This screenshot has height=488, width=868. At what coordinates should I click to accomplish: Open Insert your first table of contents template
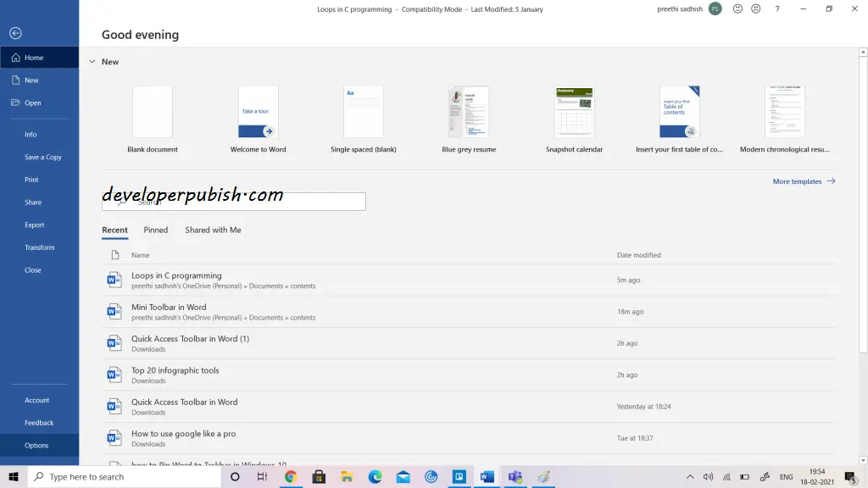coord(679,119)
